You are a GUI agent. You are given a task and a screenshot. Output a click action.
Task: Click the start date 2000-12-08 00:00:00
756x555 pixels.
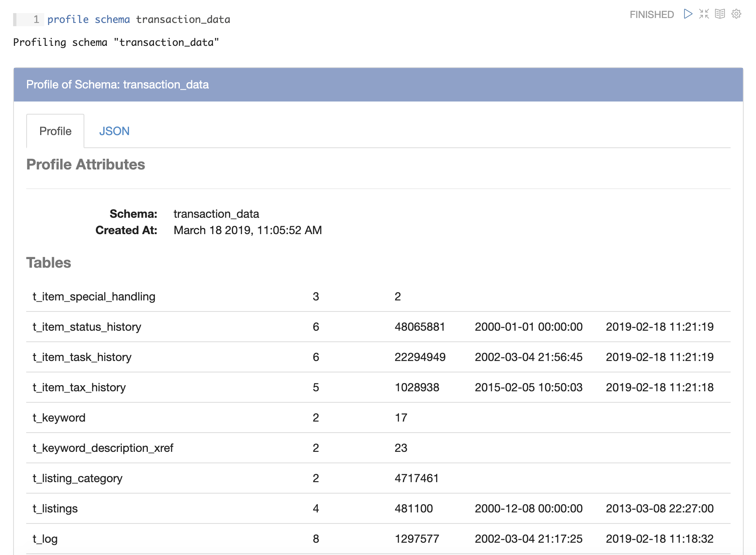tap(529, 508)
